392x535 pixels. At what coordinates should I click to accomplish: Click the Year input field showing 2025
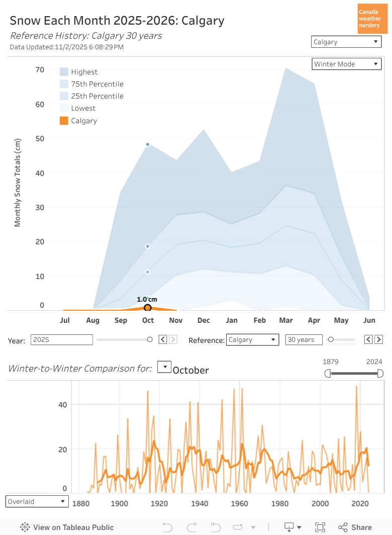(62, 340)
